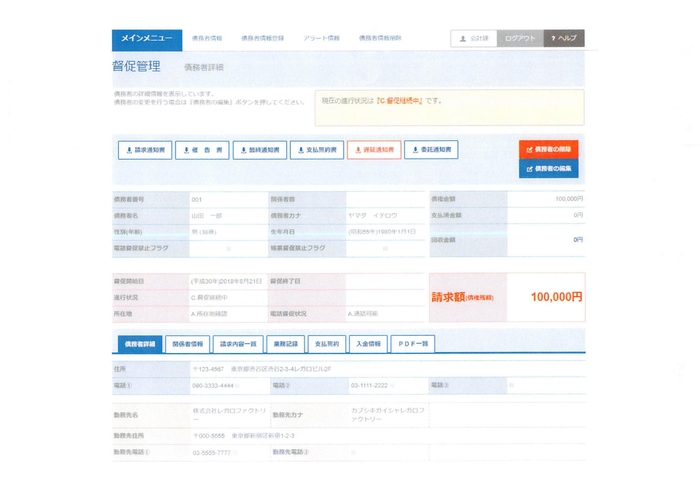Open the 業務記録 tab
Image resolution: width=700 pixels, height=494 pixels.
tap(283, 343)
